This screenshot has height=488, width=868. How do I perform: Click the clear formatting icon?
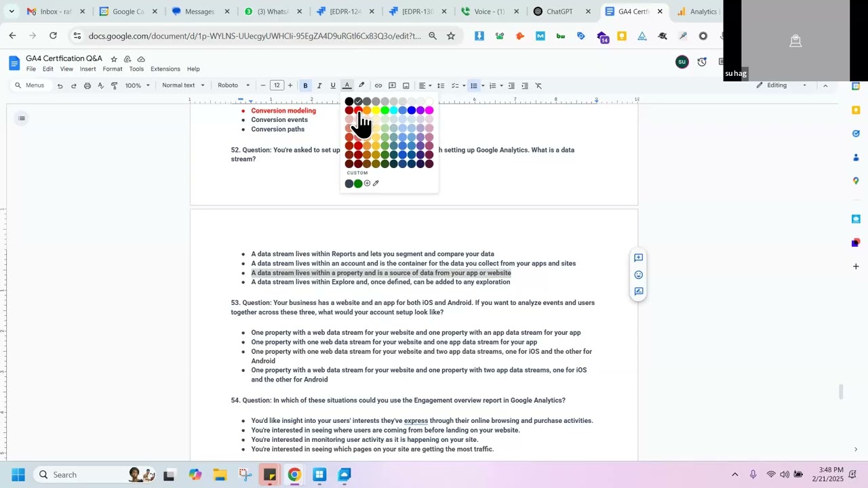538,85
